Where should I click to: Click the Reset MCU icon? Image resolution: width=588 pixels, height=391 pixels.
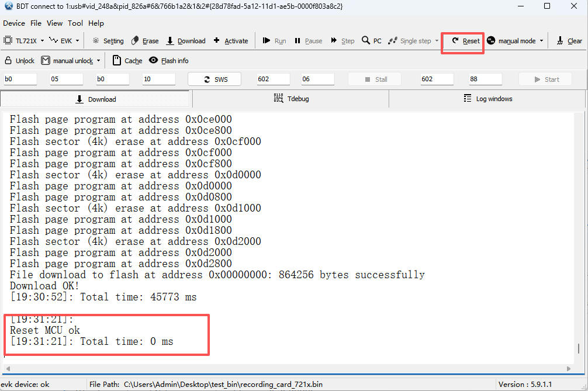coord(455,40)
